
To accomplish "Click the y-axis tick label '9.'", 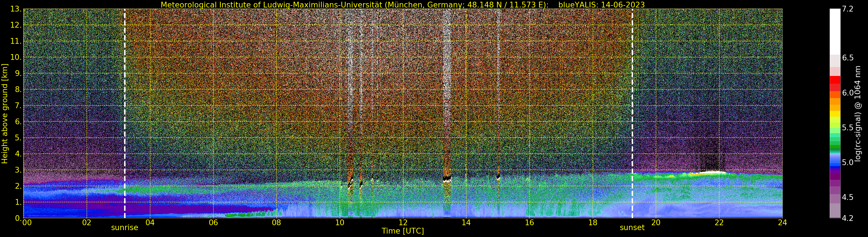I will pos(18,73).
